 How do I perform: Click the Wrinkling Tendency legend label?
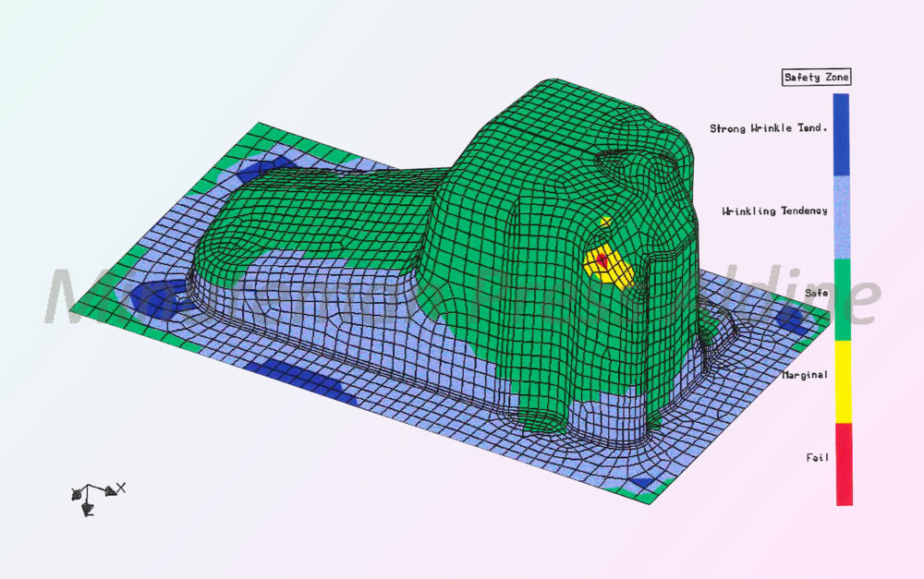[x=774, y=211]
